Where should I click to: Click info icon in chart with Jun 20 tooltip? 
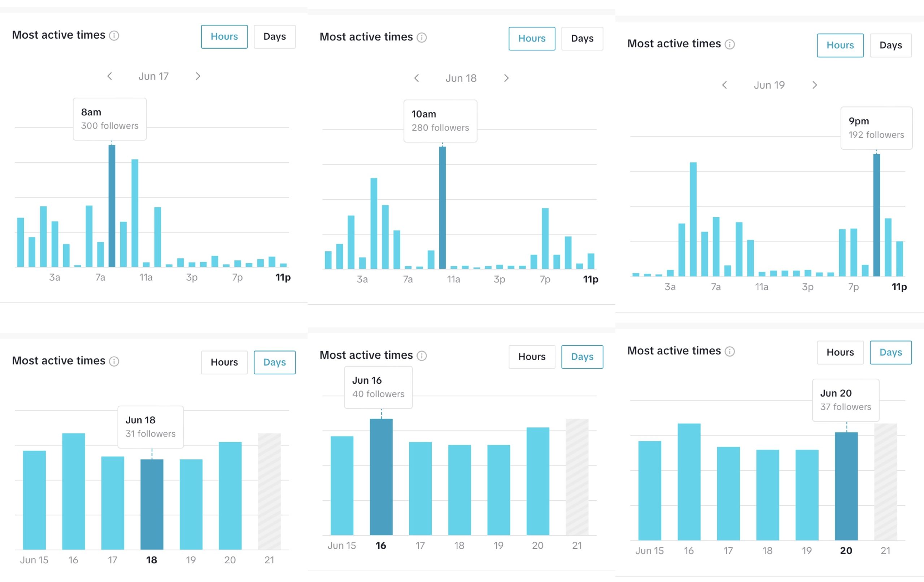pos(729,351)
